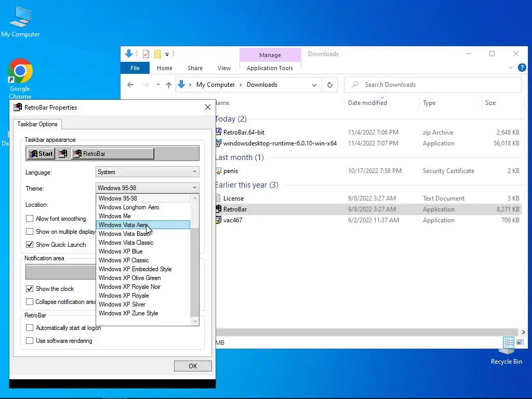This screenshot has width=532, height=399.
Task: Click the Manage contextual tab
Action: tap(270, 55)
